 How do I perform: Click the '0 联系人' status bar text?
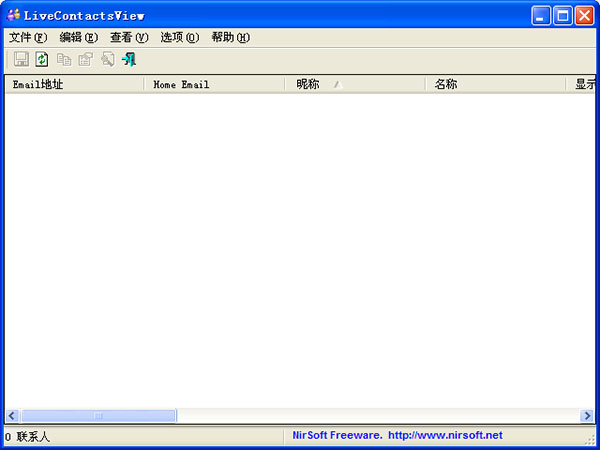point(27,437)
